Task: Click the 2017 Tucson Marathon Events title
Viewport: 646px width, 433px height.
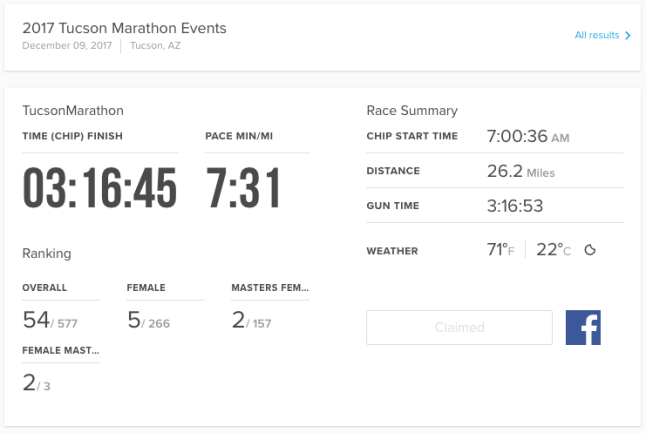Action: 124,28
